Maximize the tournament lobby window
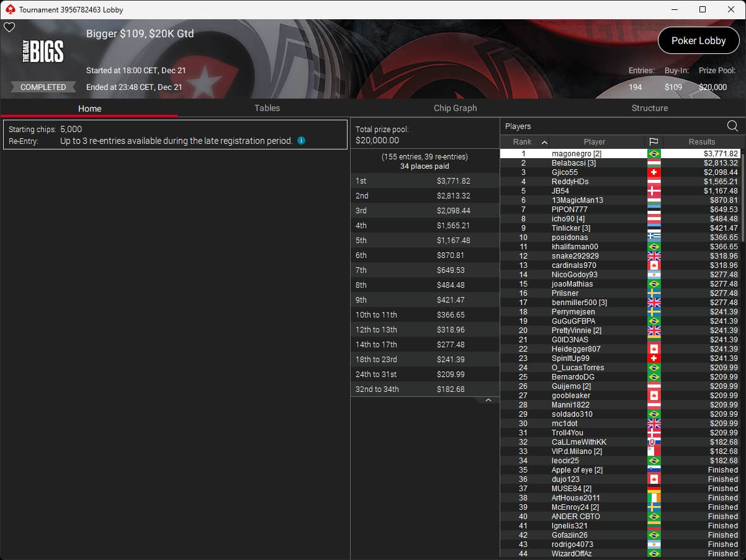Viewport: 746px width, 560px height. click(702, 9)
